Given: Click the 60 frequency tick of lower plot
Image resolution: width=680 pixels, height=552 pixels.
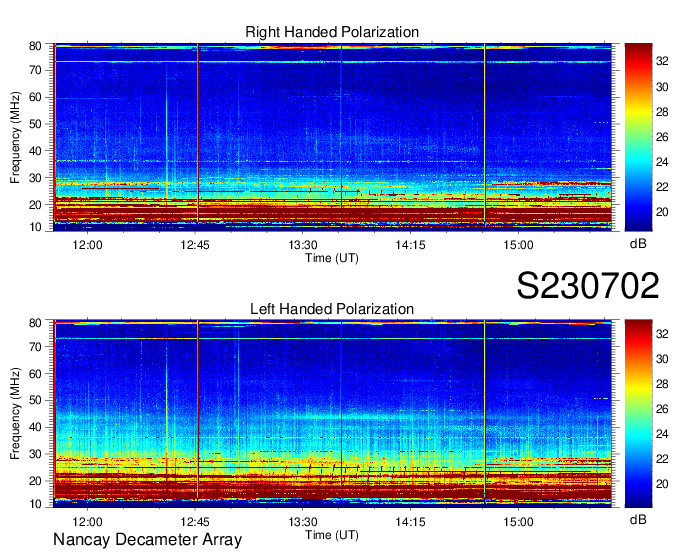Looking at the screenshot, I should tap(35, 373).
